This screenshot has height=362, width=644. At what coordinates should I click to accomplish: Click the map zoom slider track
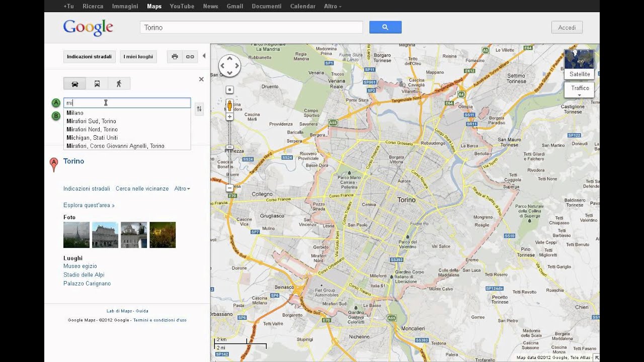[229, 152]
